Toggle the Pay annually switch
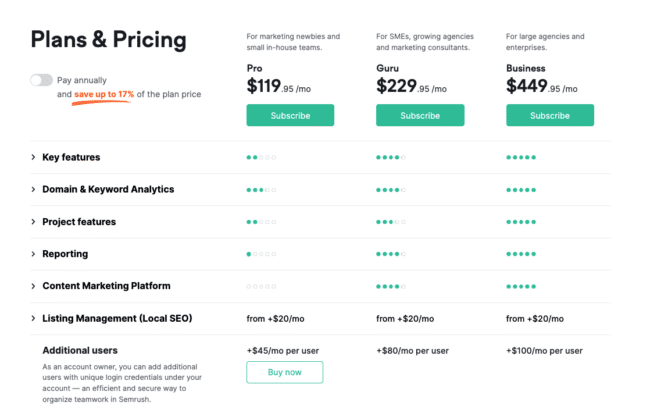The height and width of the screenshot is (413, 650). click(41, 80)
